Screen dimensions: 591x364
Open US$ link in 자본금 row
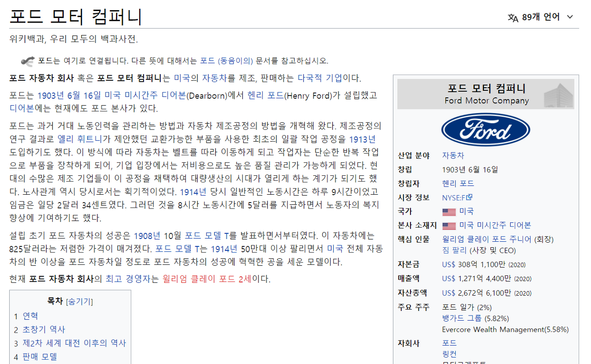coord(449,265)
